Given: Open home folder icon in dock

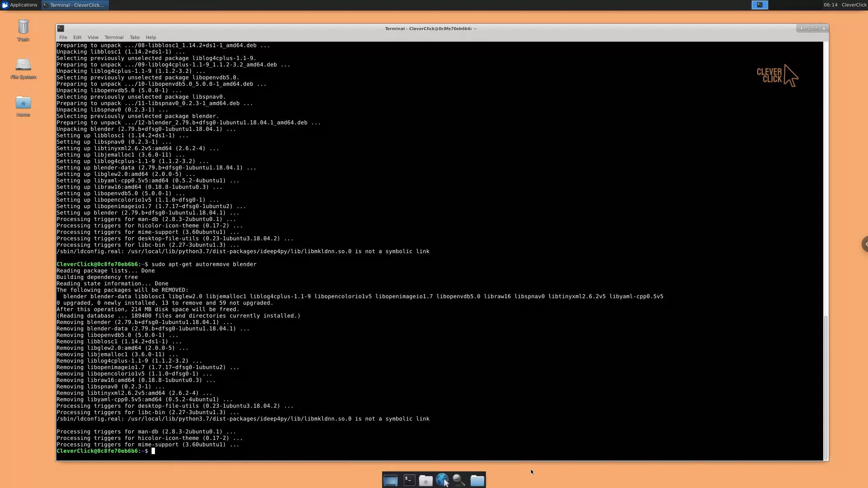Looking at the screenshot, I should click(x=426, y=480).
